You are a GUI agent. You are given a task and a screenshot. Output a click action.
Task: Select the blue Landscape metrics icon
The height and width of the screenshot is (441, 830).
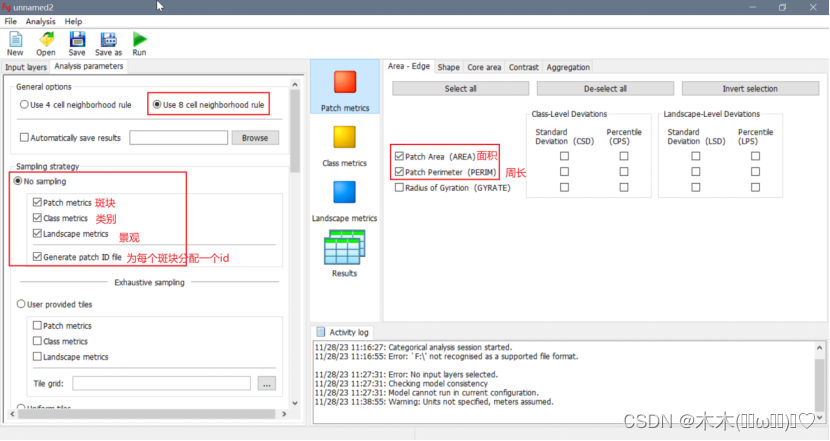click(345, 192)
